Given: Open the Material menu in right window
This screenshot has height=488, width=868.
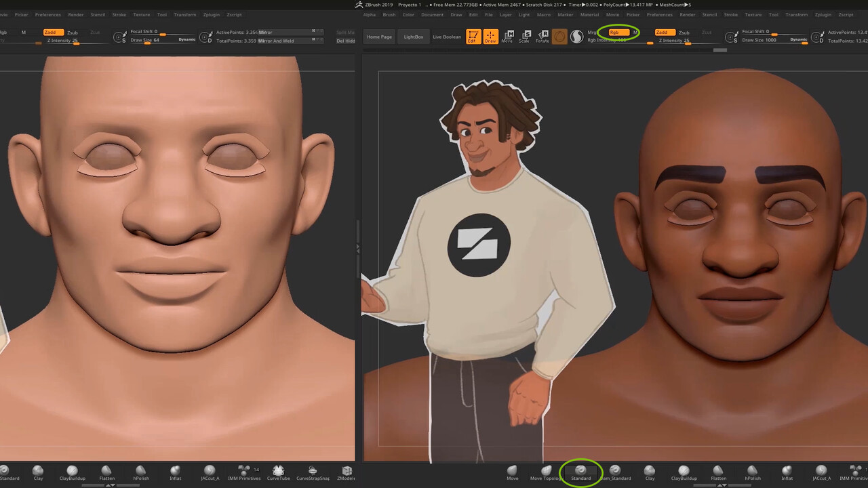Looking at the screenshot, I should coord(589,14).
